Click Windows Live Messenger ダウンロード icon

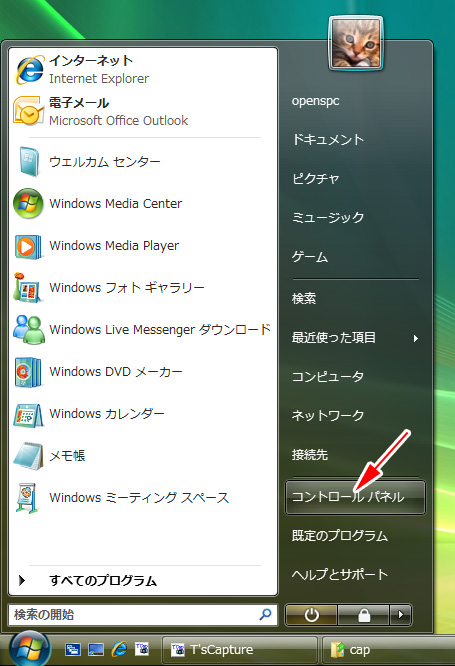click(28, 330)
